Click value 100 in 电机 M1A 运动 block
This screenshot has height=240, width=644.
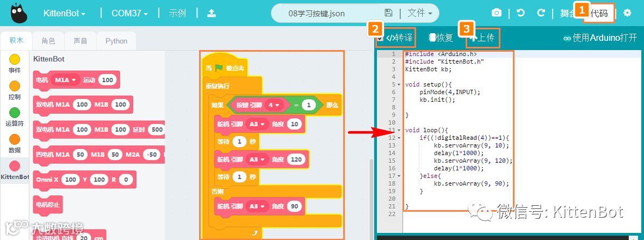(x=108, y=80)
